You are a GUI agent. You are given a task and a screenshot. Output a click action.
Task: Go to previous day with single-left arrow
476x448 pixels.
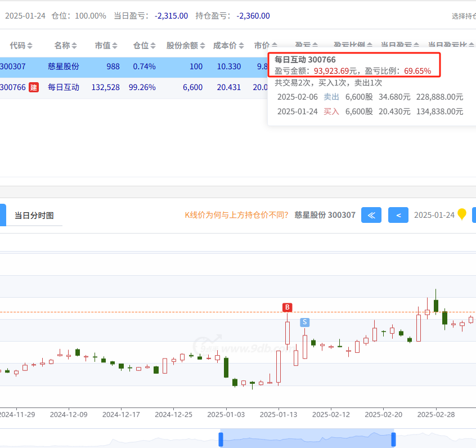click(x=398, y=215)
